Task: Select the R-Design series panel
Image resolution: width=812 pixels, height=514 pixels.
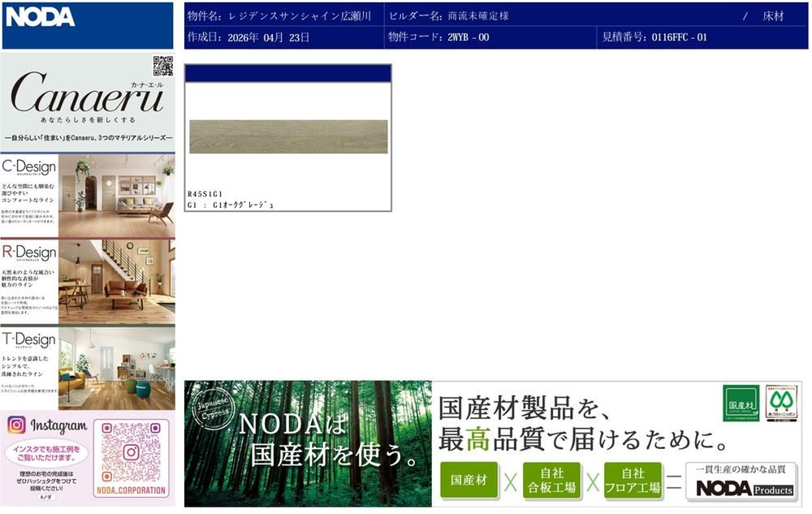Action: point(88,282)
